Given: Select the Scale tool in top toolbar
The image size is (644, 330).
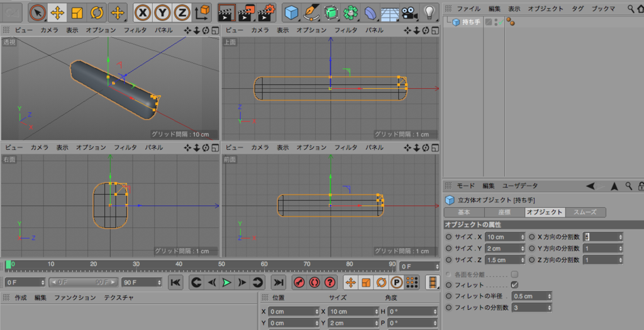Looking at the screenshot, I should [x=77, y=13].
